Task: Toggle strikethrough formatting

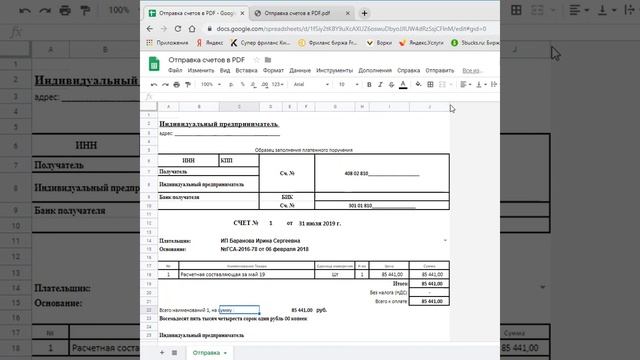Action: point(391,84)
